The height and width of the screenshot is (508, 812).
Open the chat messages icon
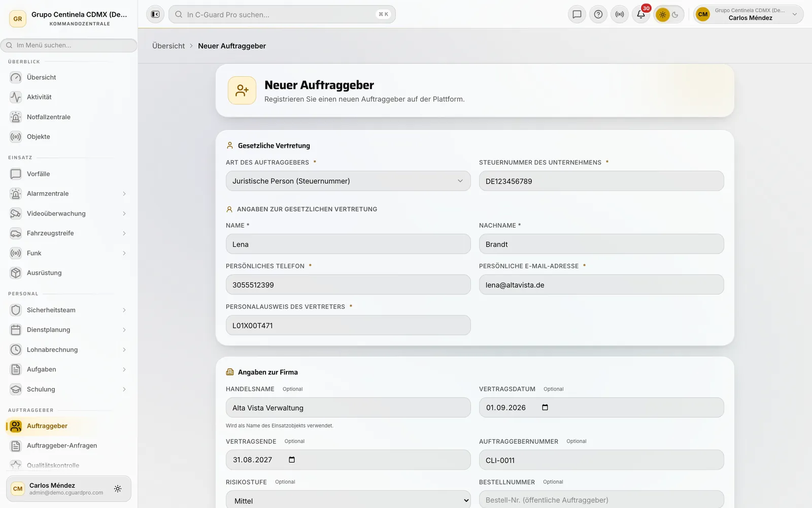tap(577, 14)
